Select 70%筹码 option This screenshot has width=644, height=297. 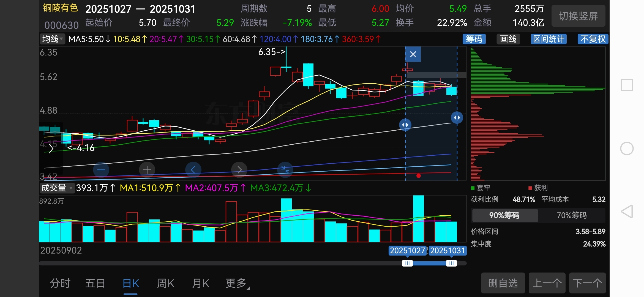[x=572, y=215]
